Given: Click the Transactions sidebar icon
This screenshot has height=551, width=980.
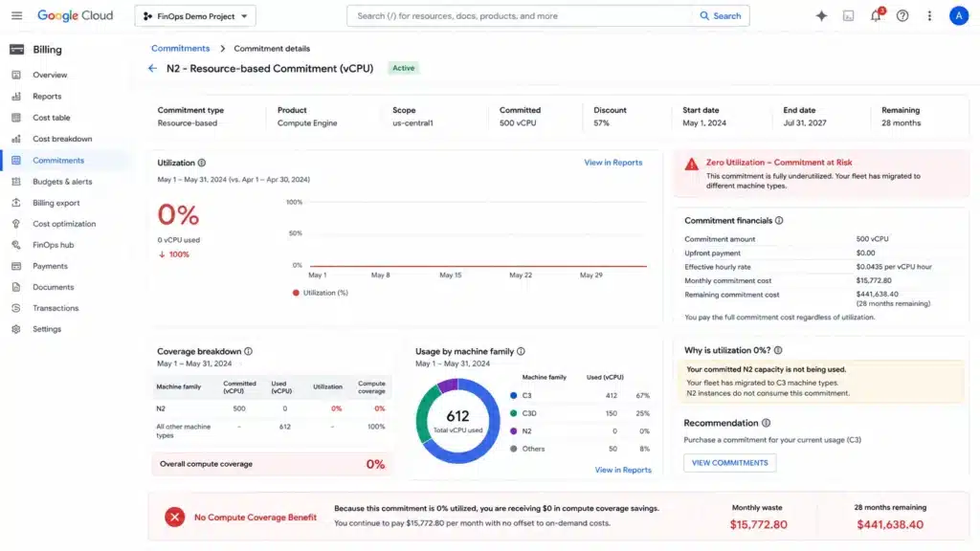Looking at the screenshot, I should [16, 308].
